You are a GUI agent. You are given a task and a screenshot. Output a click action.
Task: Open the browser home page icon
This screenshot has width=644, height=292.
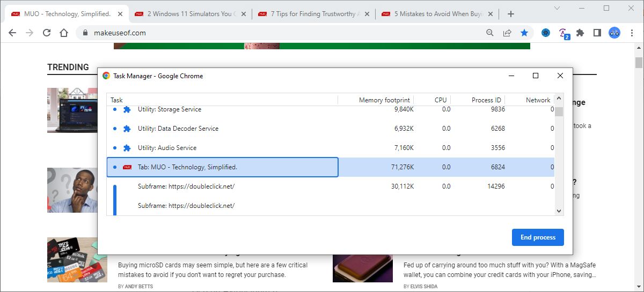(64, 33)
